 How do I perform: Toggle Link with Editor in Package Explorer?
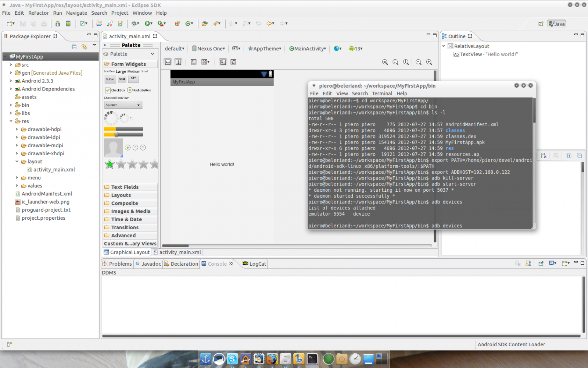85,47
